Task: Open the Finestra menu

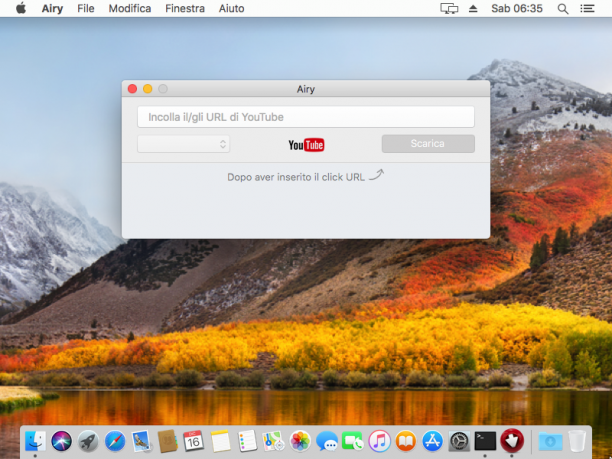Action: (185, 9)
